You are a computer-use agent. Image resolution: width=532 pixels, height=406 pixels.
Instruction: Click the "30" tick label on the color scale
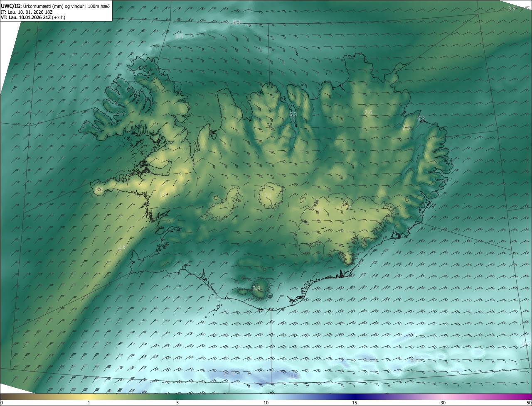coord(443,403)
